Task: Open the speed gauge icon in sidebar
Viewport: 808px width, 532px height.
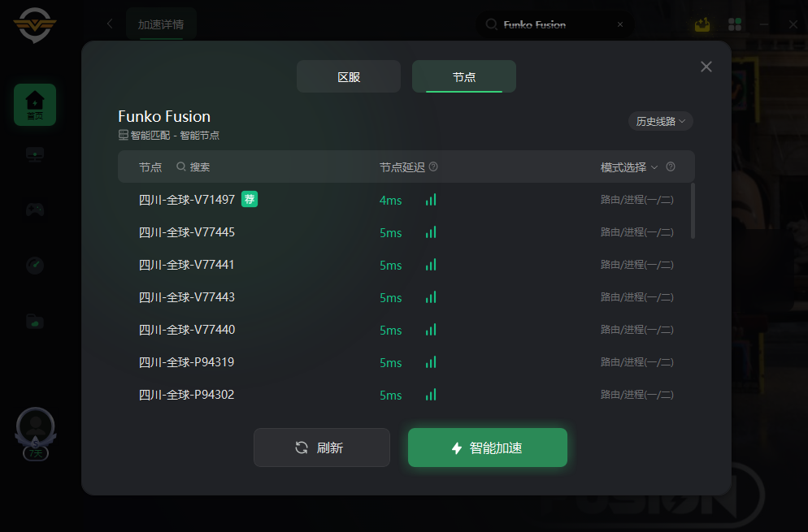Action: (34, 266)
